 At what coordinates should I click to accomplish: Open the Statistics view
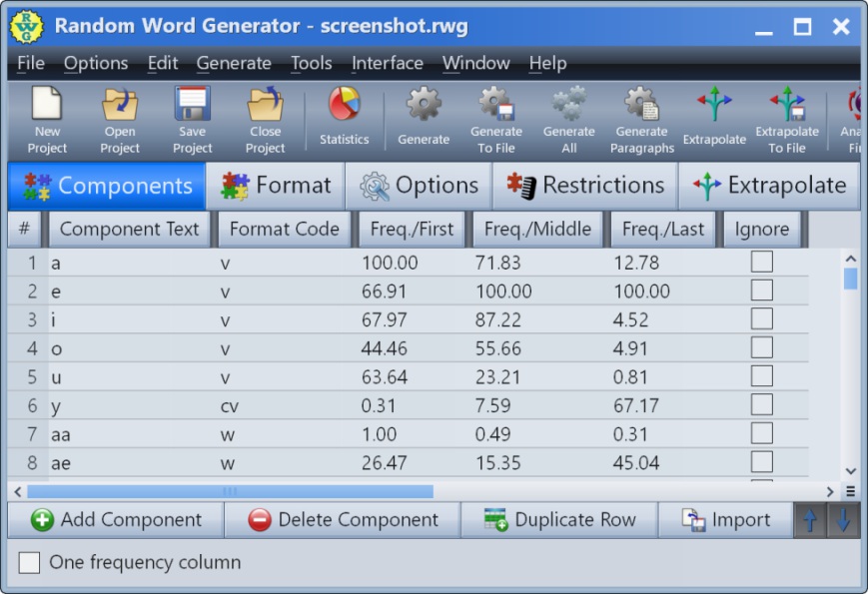coord(344,118)
